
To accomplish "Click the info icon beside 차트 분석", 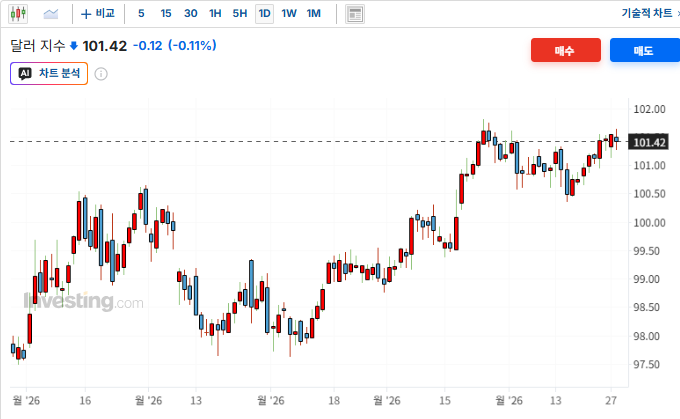I will point(101,74).
